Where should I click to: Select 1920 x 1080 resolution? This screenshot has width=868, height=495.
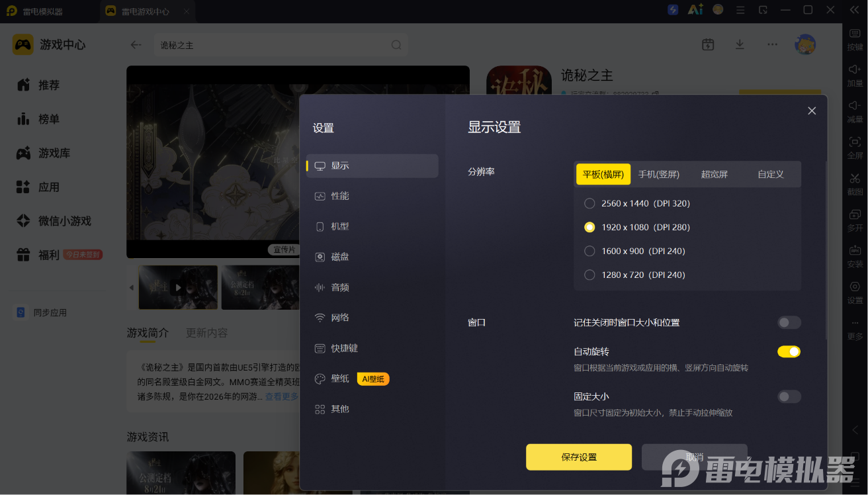tap(637, 227)
